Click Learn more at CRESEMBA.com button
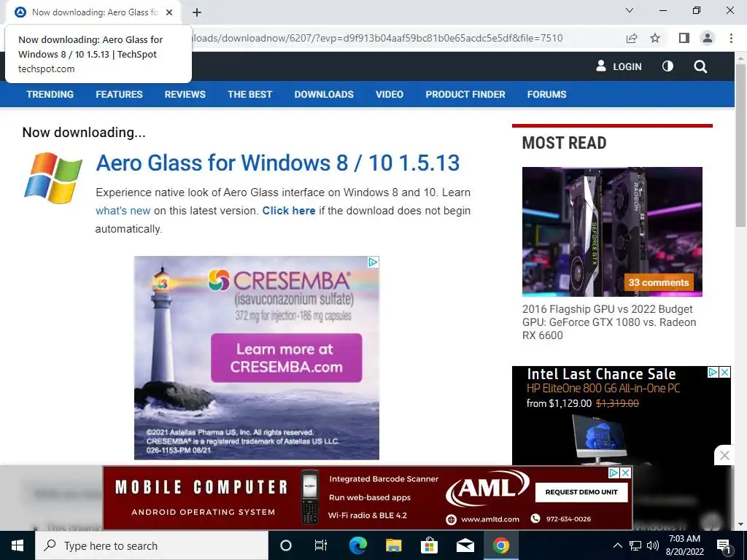Viewport: 747px width, 560px height. tap(286, 357)
